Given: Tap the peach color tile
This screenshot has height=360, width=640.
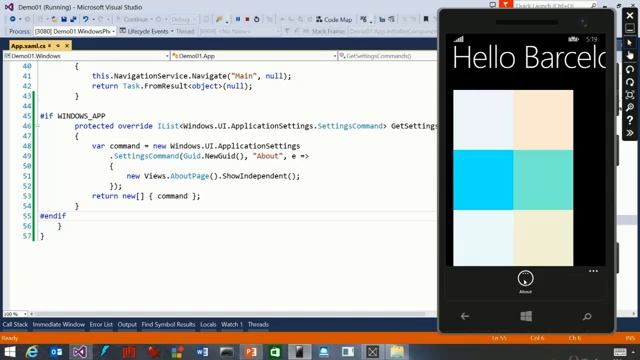Looking at the screenshot, I should tap(543, 120).
